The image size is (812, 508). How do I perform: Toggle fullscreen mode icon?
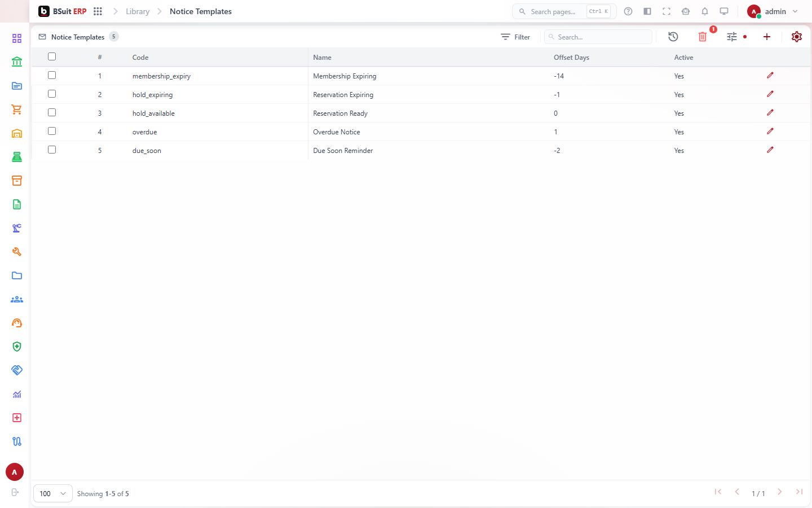point(667,11)
